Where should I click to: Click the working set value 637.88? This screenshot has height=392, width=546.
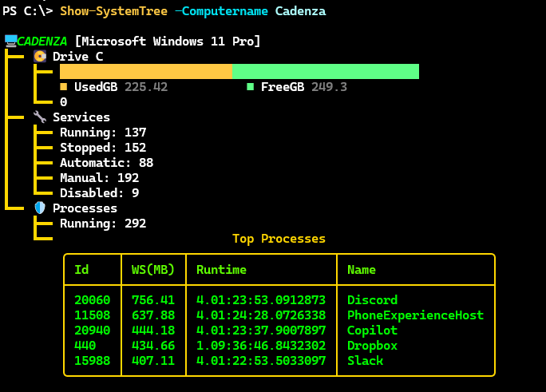pos(153,315)
